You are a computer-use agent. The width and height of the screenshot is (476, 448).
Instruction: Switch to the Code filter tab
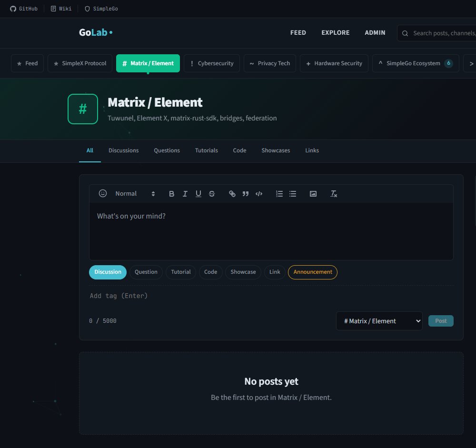click(239, 150)
